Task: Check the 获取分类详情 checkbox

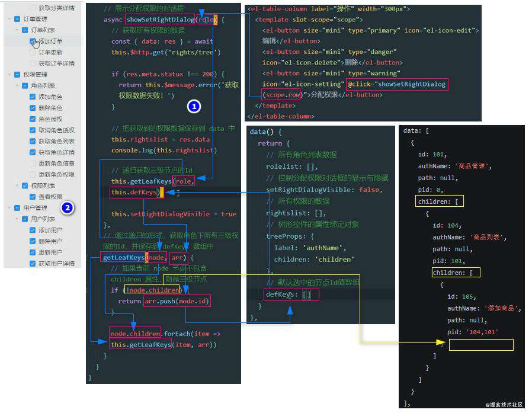Action: [33, 8]
